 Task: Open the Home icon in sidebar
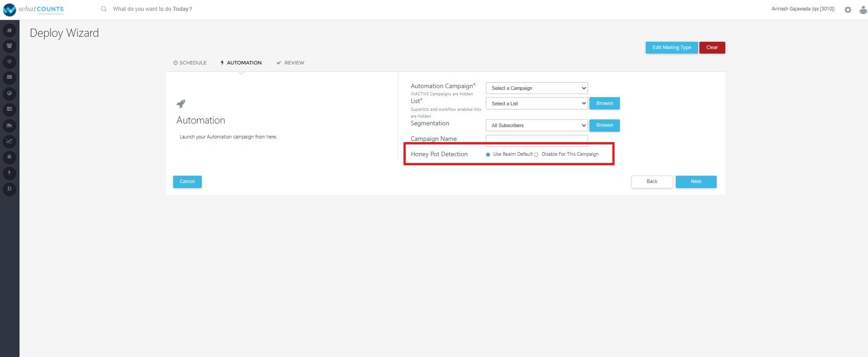pos(10,30)
